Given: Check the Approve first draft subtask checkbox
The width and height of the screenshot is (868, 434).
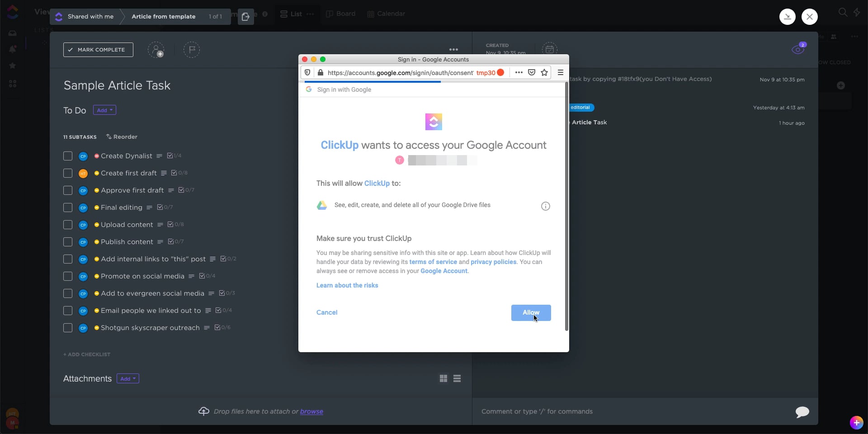Looking at the screenshot, I should pos(68,190).
